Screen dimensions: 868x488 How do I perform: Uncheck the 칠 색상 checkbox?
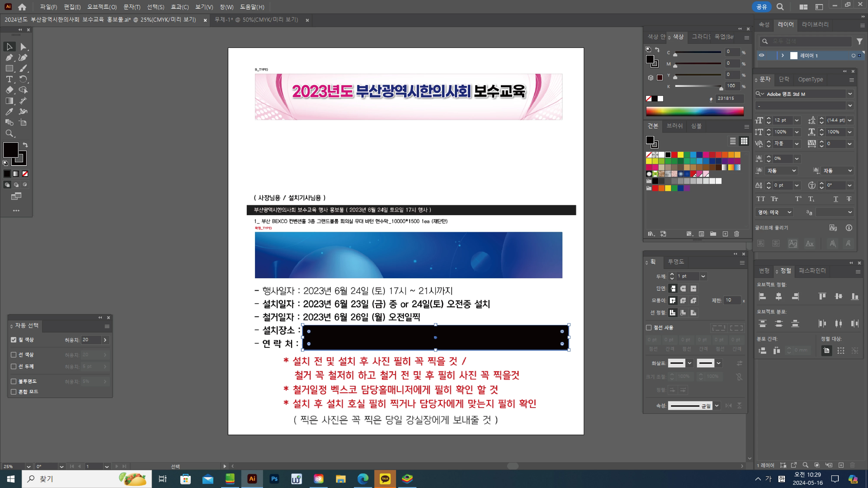click(13, 340)
